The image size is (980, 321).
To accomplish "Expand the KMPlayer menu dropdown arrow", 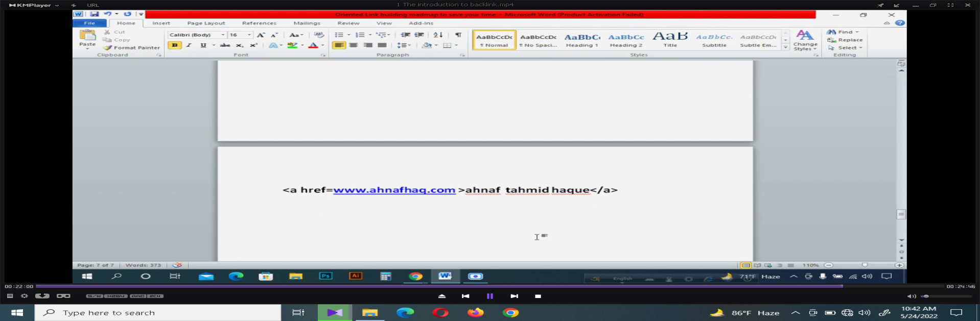I will (x=57, y=5).
